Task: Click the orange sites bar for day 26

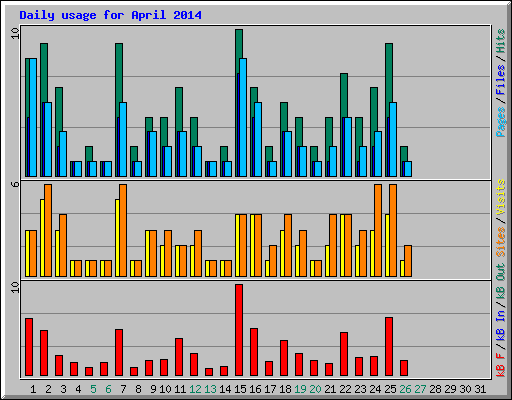Action: (x=408, y=261)
